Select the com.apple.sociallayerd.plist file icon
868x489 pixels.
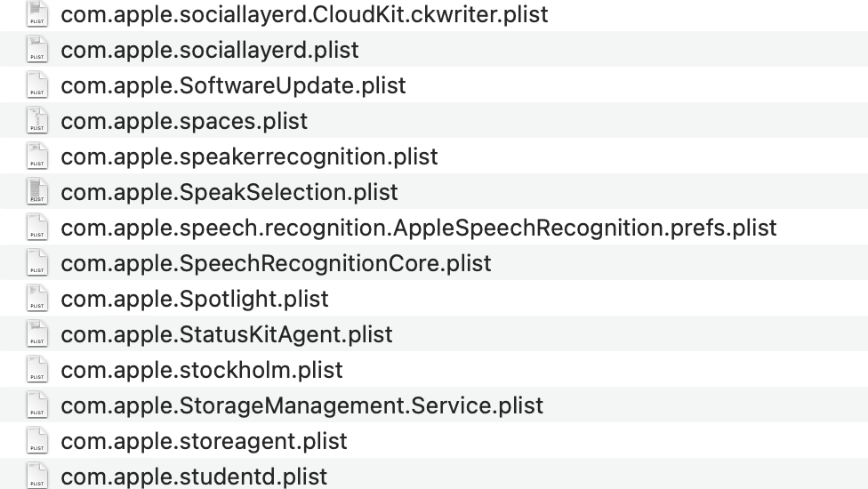(37, 49)
